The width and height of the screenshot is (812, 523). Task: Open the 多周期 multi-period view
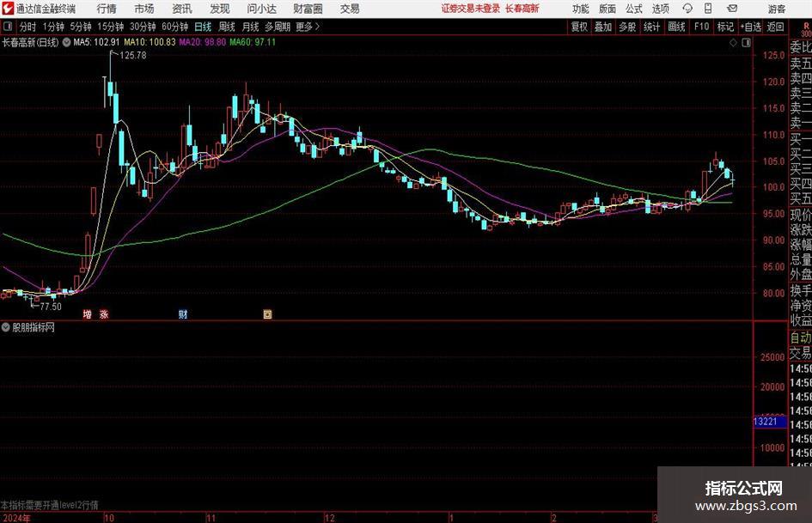tap(278, 27)
